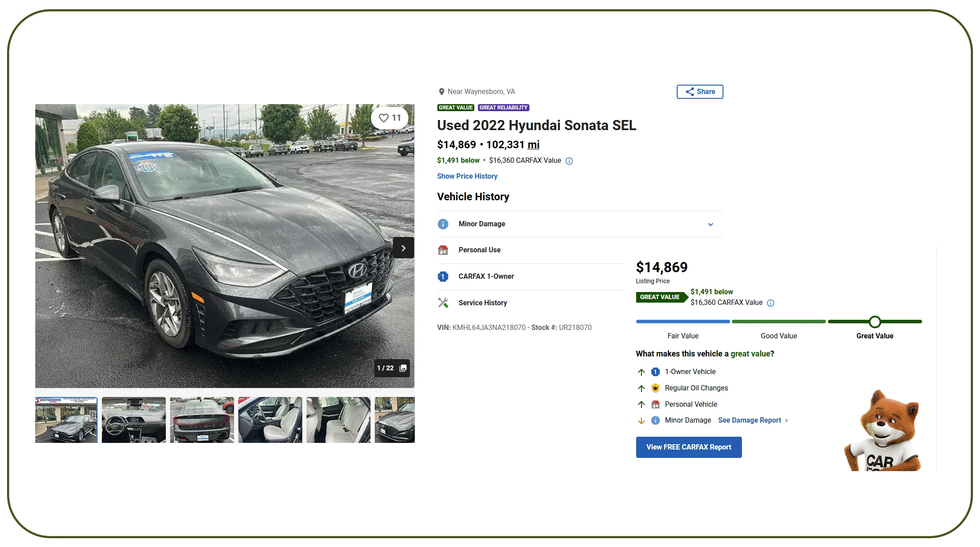The width and height of the screenshot is (980, 547).
Task: Select the rear view car thumbnail
Action: point(202,420)
